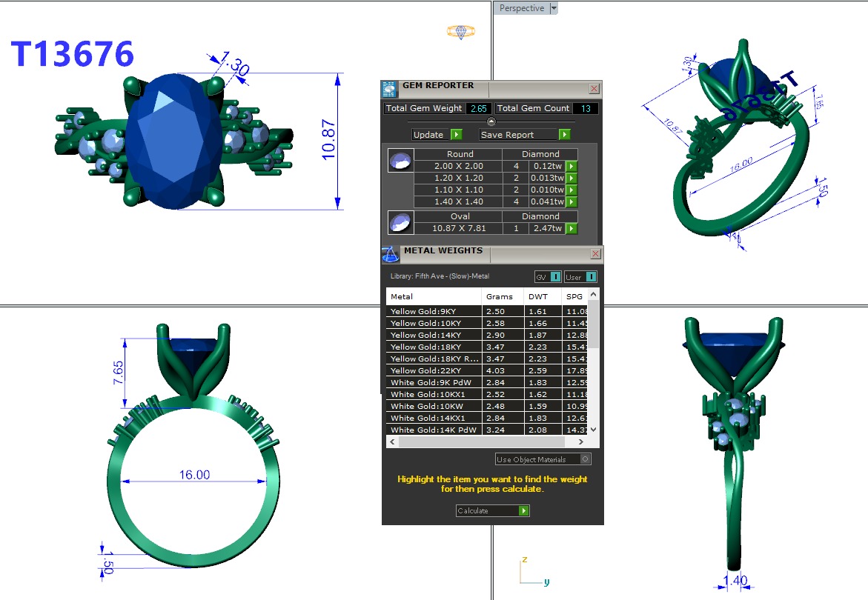The image size is (868, 600).
Task: Click the Gem Reporter panel icon
Action: [x=390, y=90]
